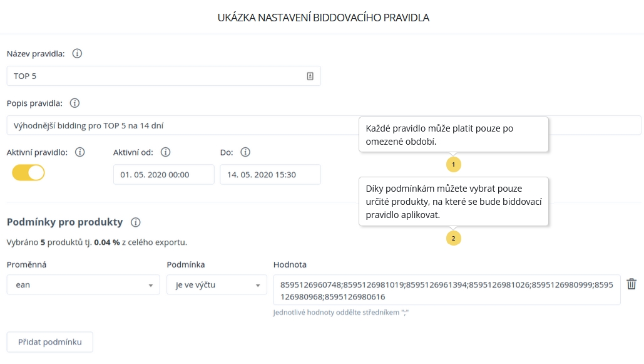Click info icon beside Aktivní od label
This screenshot has width=644, height=364.
click(165, 152)
